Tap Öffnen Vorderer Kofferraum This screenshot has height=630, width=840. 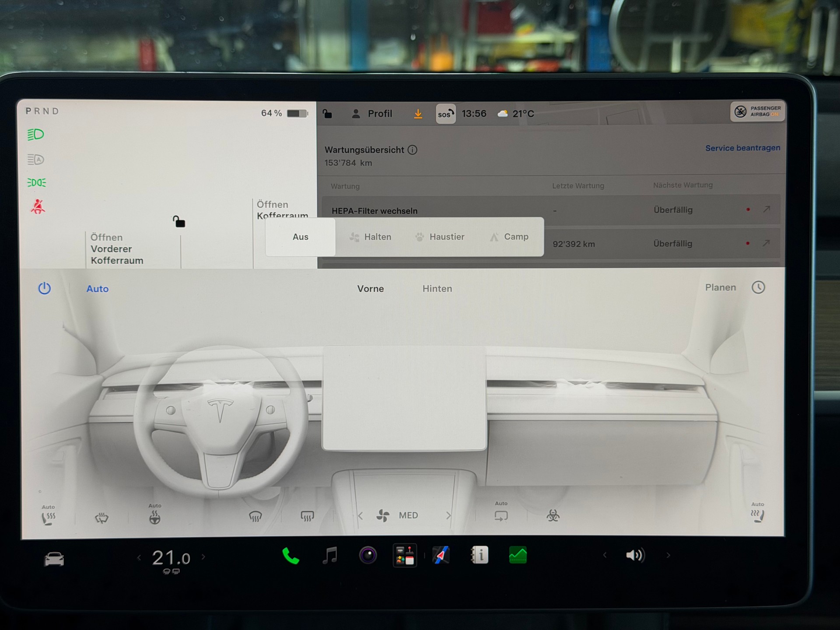(117, 249)
